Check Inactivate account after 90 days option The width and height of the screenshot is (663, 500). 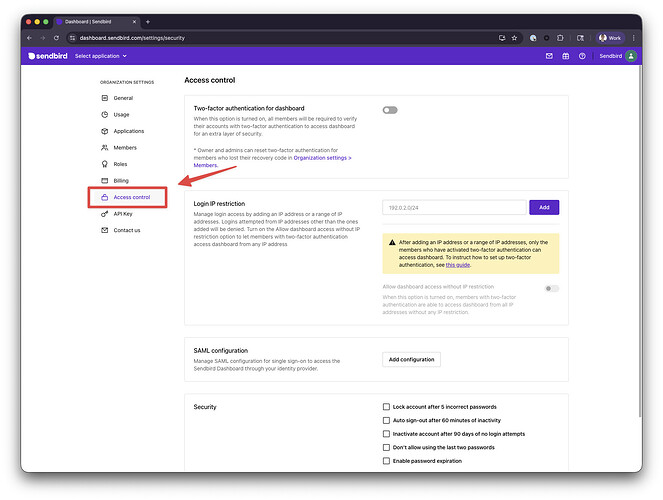click(386, 434)
